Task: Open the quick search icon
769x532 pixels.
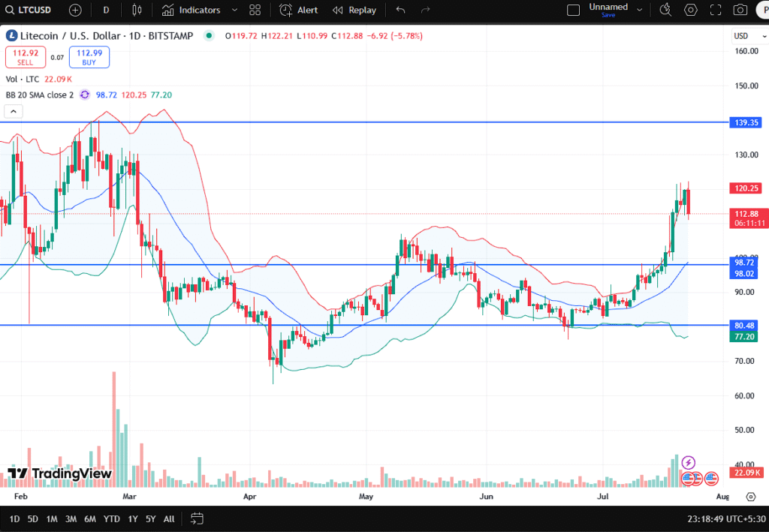Action: [665, 10]
